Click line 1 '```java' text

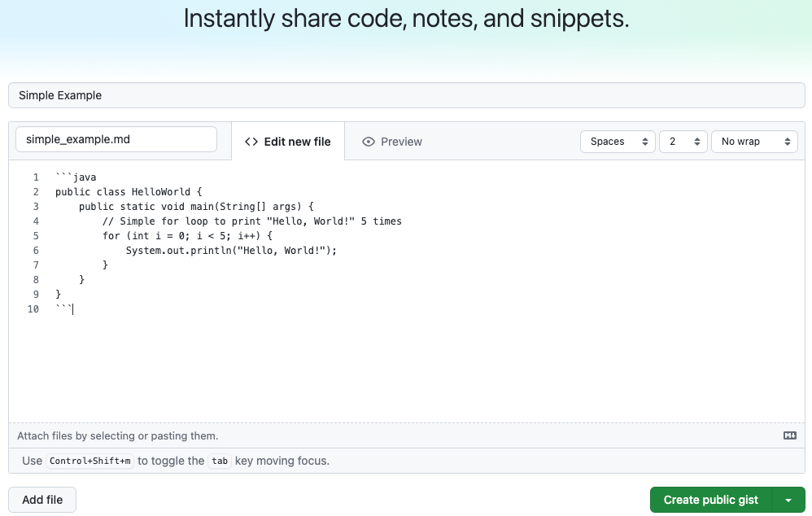click(76, 177)
